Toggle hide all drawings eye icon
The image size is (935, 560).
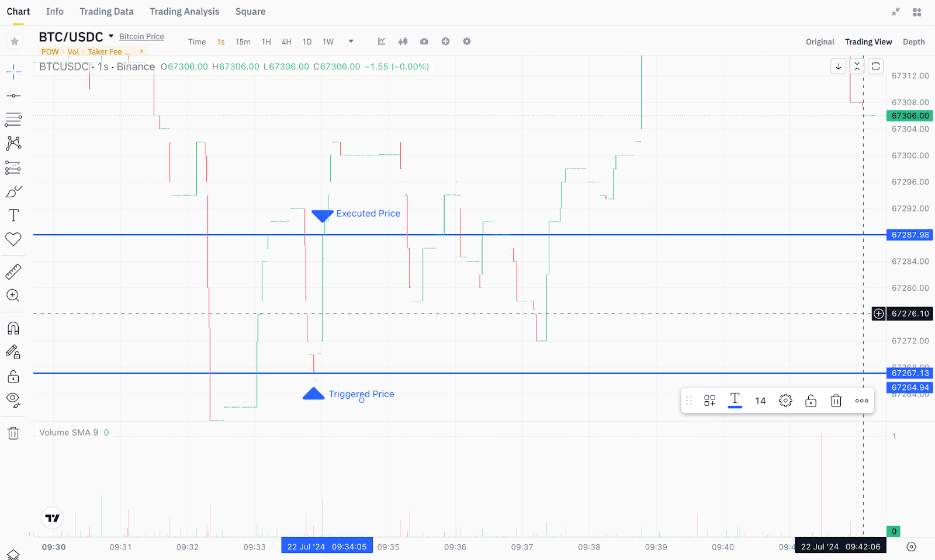13,399
